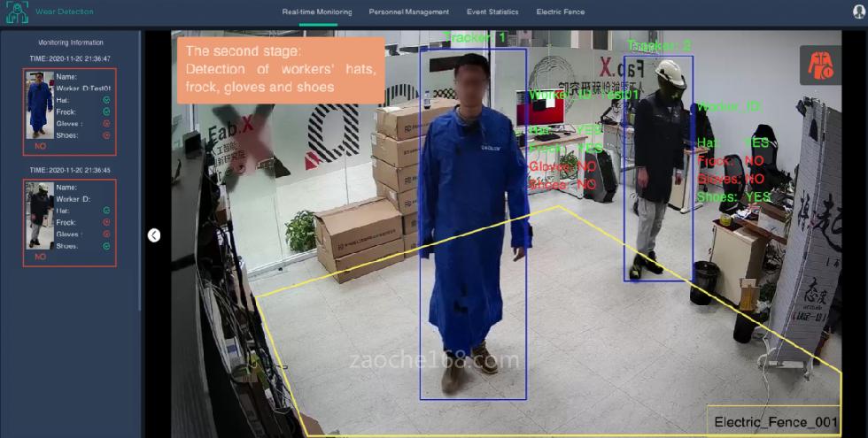This screenshot has height=438, width=868.
Task: Click the Frock status icon in first record
Action: [x=106, y=112]
